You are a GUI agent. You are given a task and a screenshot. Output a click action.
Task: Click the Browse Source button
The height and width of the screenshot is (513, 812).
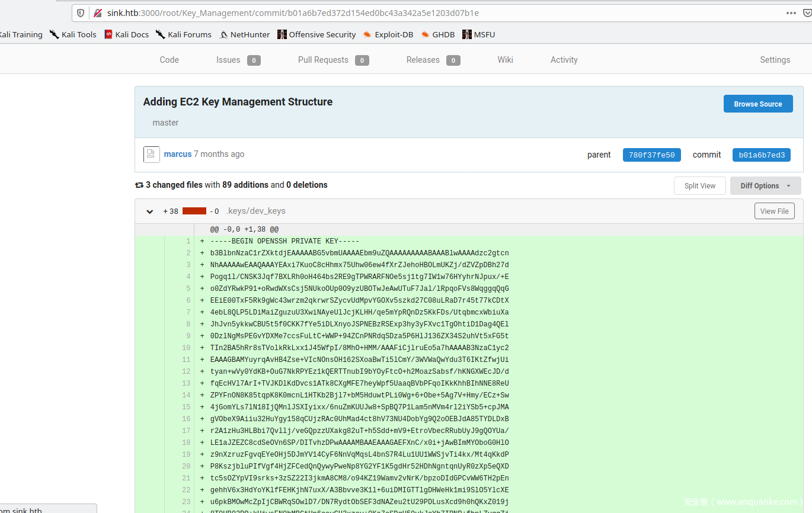click(758, 104)
